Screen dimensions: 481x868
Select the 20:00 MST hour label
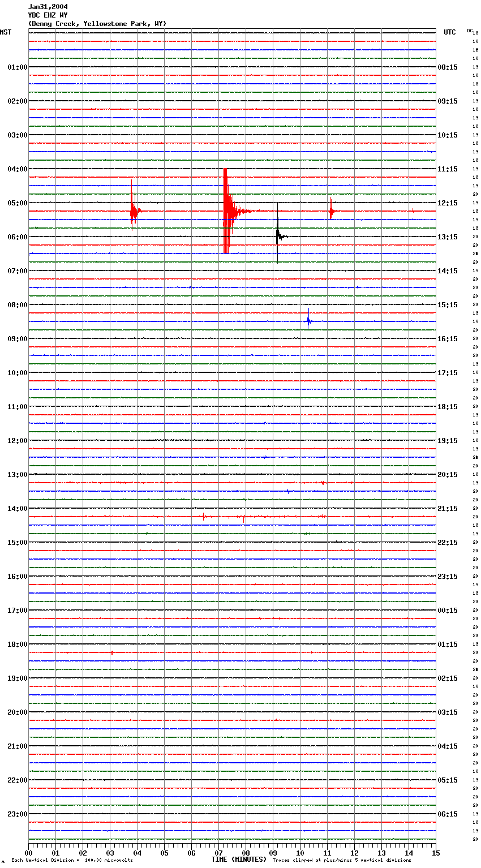[17, 712]
